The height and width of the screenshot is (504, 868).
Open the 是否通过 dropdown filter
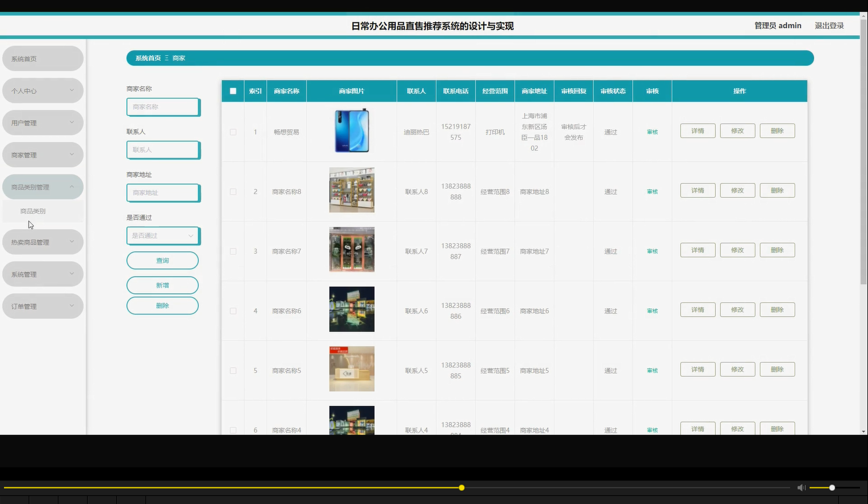(163, 235)
